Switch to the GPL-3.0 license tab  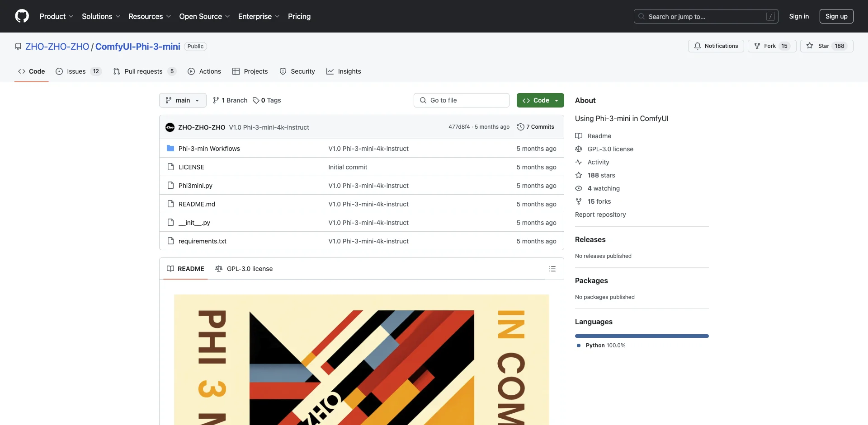pos(244,269)
